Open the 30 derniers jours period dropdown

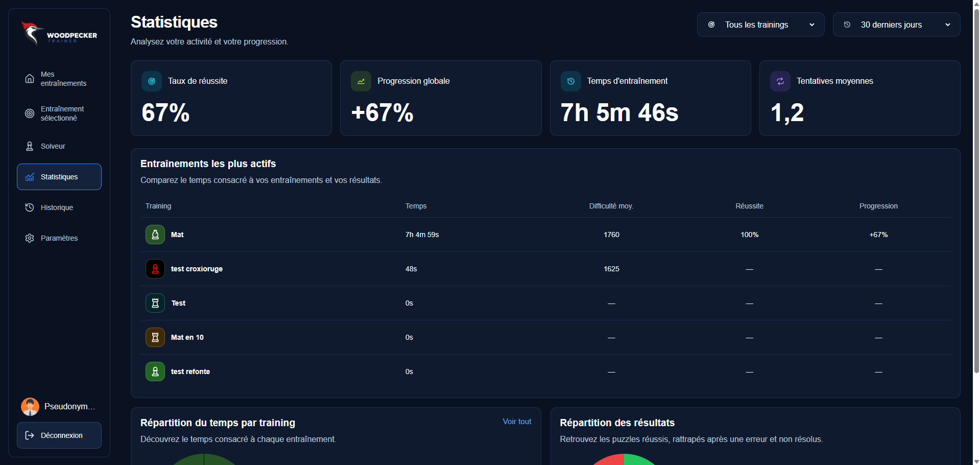coord(897,25)
